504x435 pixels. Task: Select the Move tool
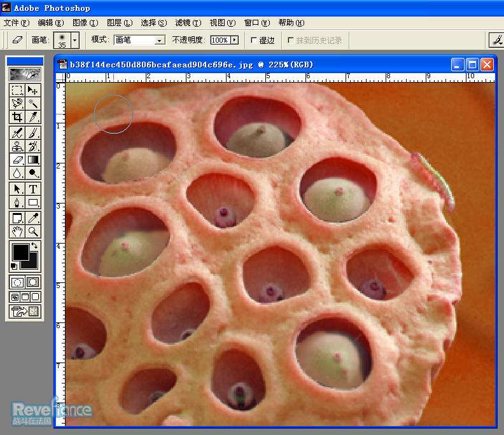(x=33, y=90)
